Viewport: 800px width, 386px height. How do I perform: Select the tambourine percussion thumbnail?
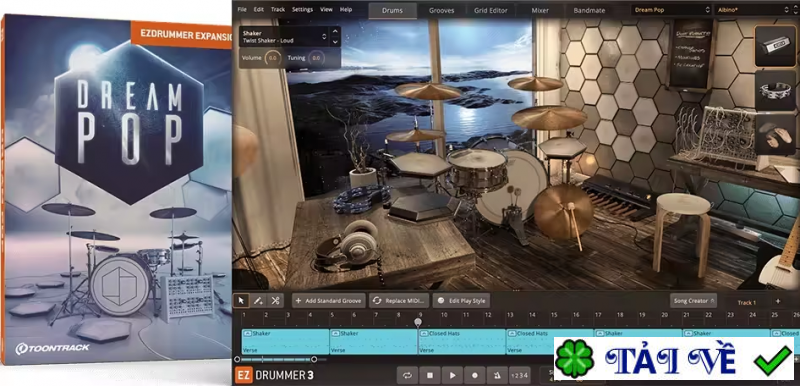pyautogui.click(x=775, y=91)
